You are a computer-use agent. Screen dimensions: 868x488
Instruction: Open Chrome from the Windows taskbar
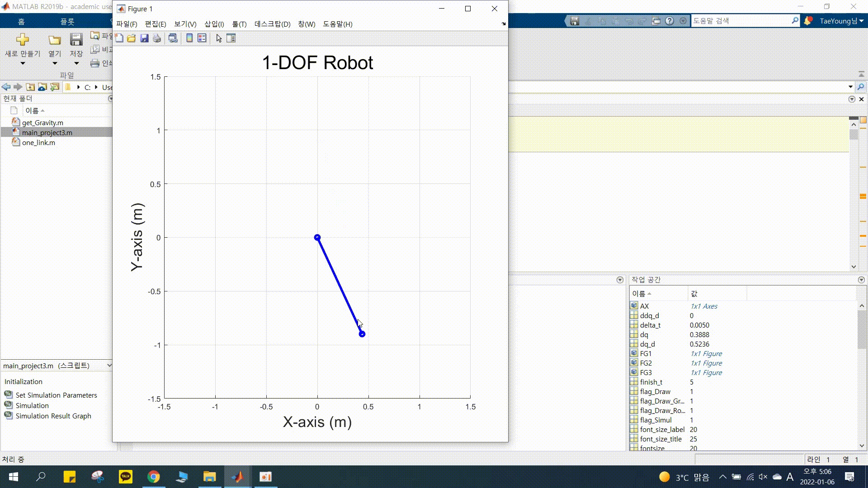coord(154,477)
